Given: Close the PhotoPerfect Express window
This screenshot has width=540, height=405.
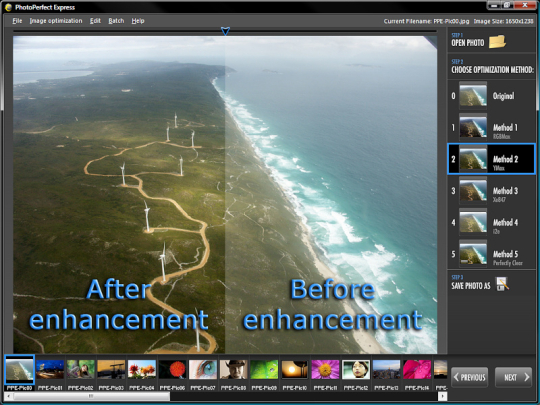Looking at the screenshot, I should click(x=525, y=5).
